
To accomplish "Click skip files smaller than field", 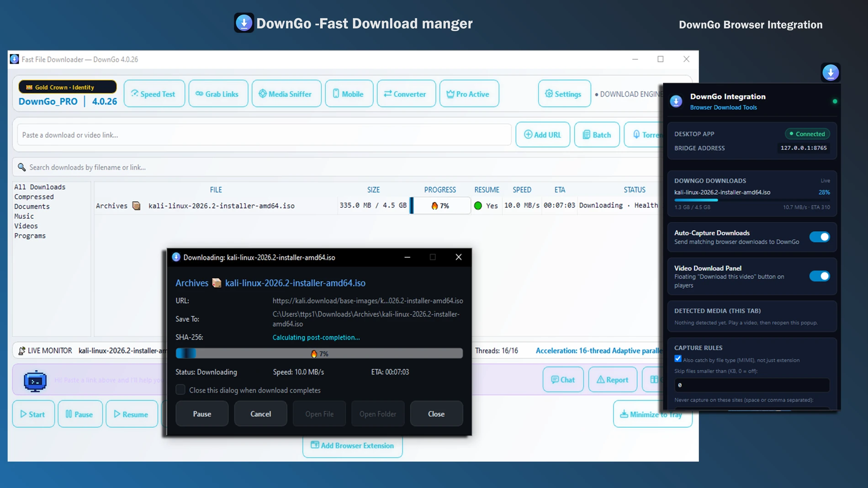I will point(752,385).
